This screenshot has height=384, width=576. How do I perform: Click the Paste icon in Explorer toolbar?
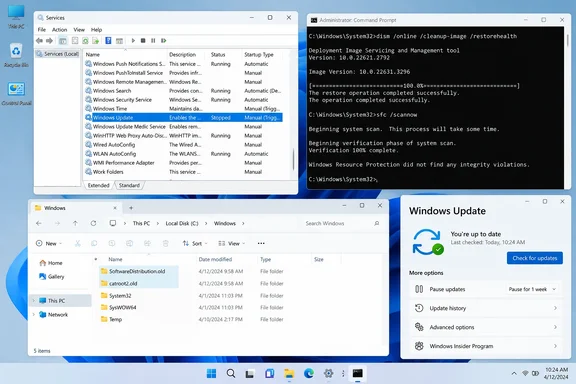(112, 243)
